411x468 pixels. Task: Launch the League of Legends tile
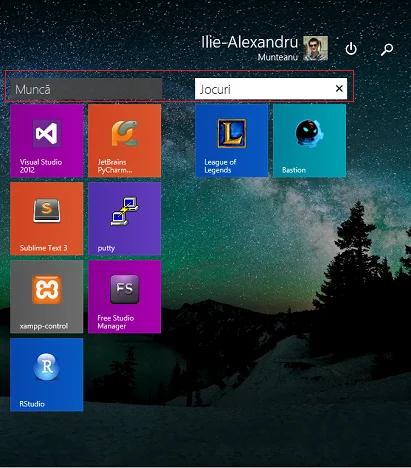click(232, 141)
